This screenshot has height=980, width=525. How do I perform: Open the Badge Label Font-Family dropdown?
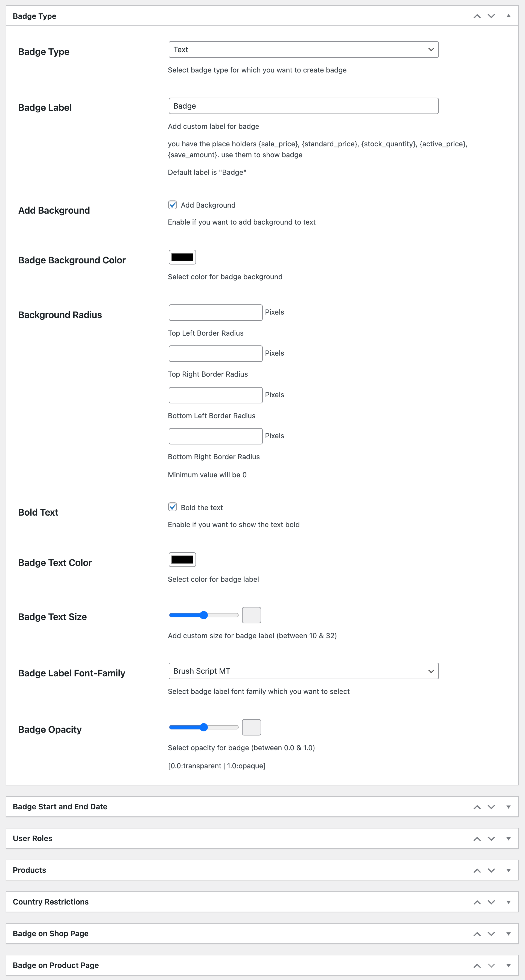pyautogui.click(x=303, y=671)
